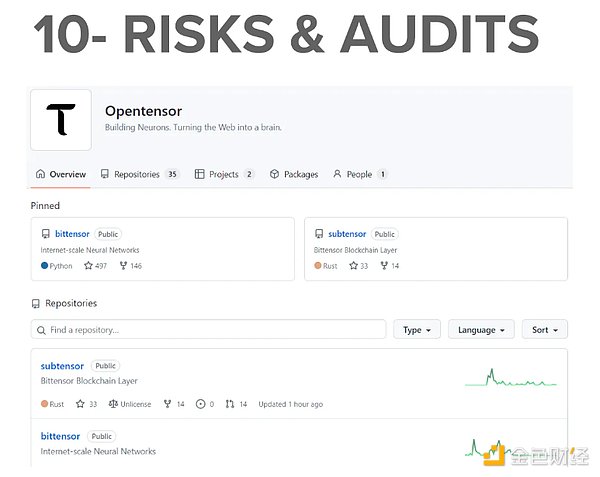Open the Language filter dropdown
The height and width of the screenshot is (477, 600).
click(481, 329)
